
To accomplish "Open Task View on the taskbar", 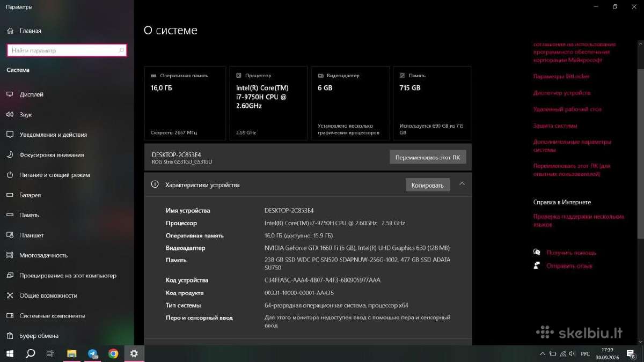I will (50, 353).
